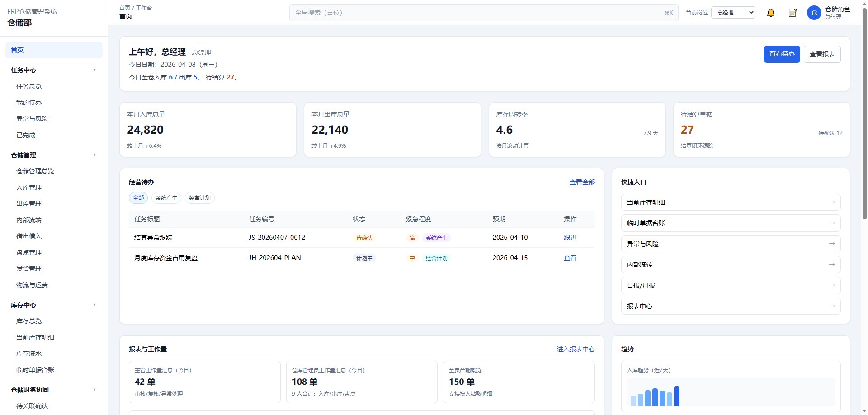This screenshot has height=415, width=868.
Task: Open 库存总览 in the sidebar
Action: [x=54, y=321]
